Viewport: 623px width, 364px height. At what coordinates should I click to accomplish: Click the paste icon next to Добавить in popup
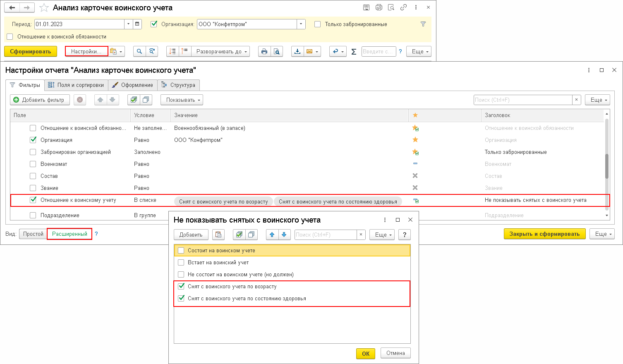(x=218, y=235)
